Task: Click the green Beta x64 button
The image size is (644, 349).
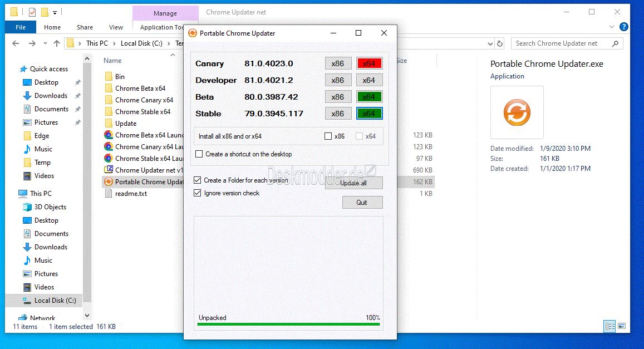Action: tap(369, 97)
